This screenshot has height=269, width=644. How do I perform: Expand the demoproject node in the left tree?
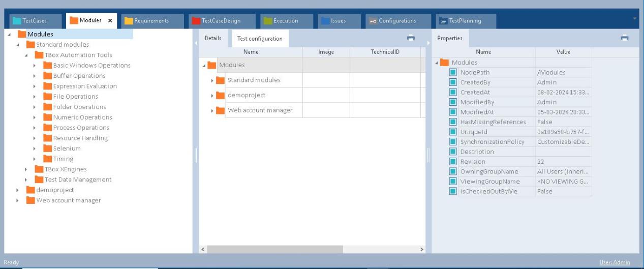pos(18,190)
